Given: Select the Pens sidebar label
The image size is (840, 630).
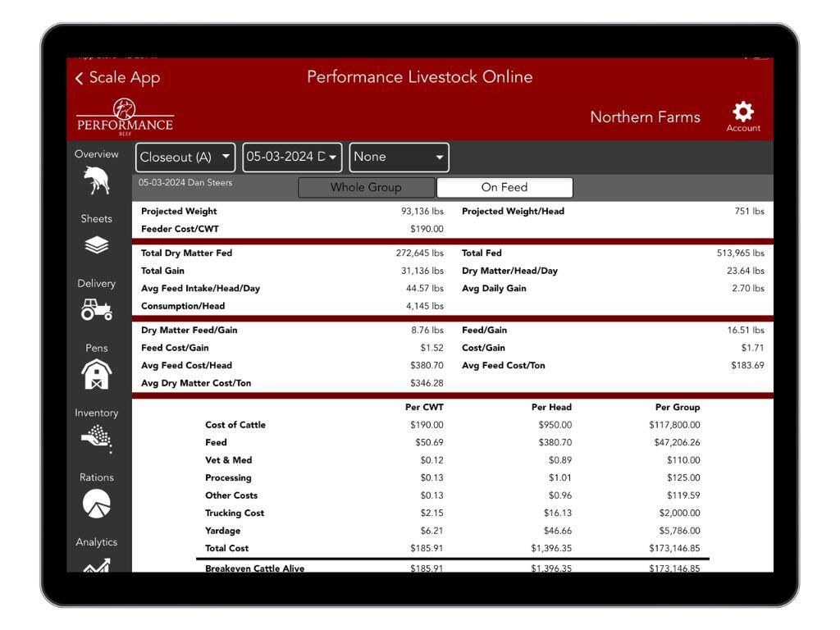Looking at the screenshot, I should pyautogui.click(x=97, y=348).
